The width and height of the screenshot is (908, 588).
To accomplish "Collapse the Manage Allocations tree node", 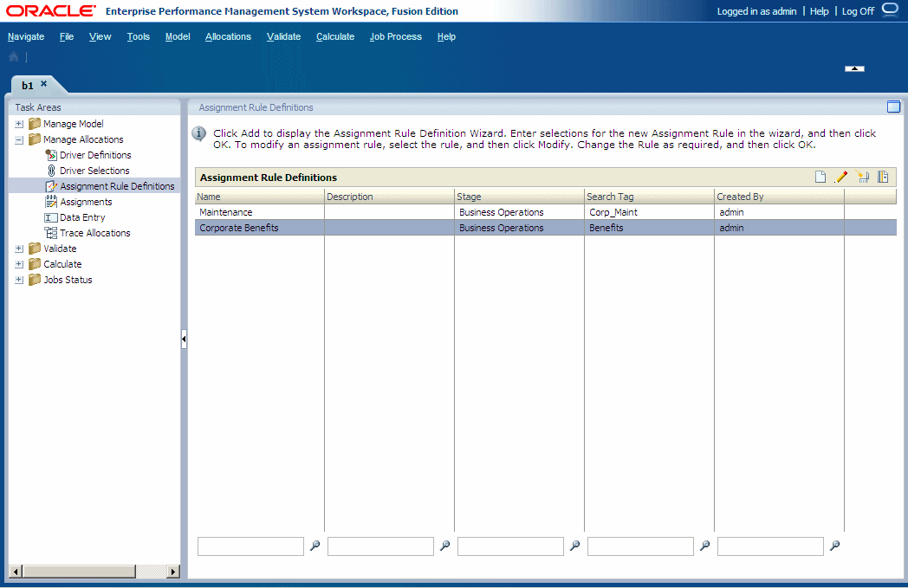I will click(18, 139).
